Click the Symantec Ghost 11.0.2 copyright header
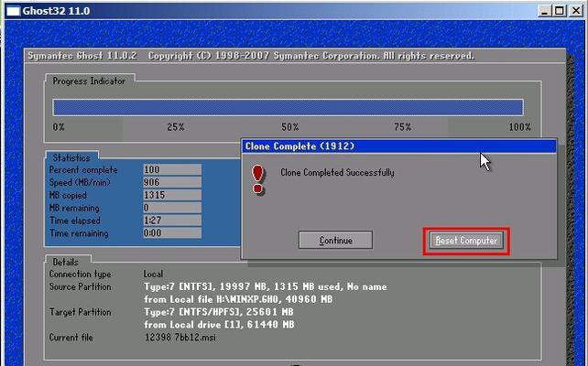 tap(251, 56)
